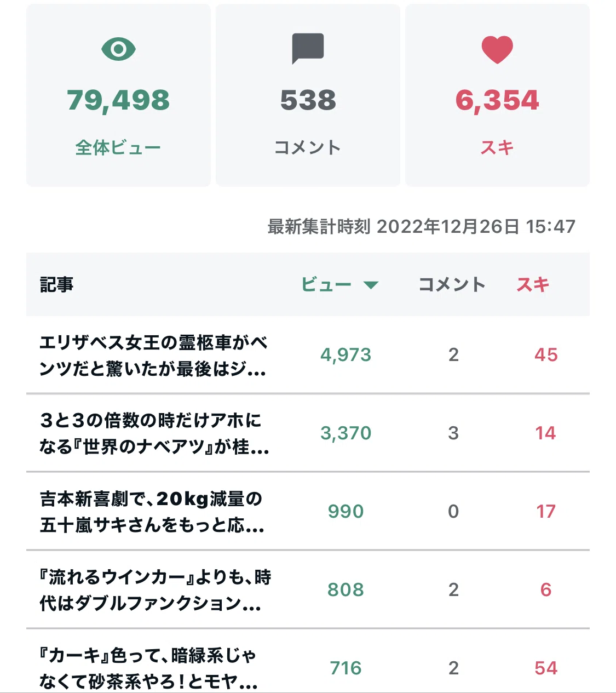The width and height of the screenshot is (616, 693).
Task: Click the red heart likes icon
Action: [x=497, y=50]
